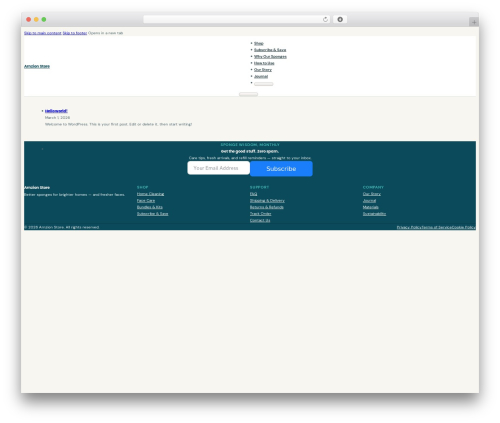Viewport: 500px width, 423px height.
Task: Follow the Skip to footer link
Action: click(x=75, y=33)
